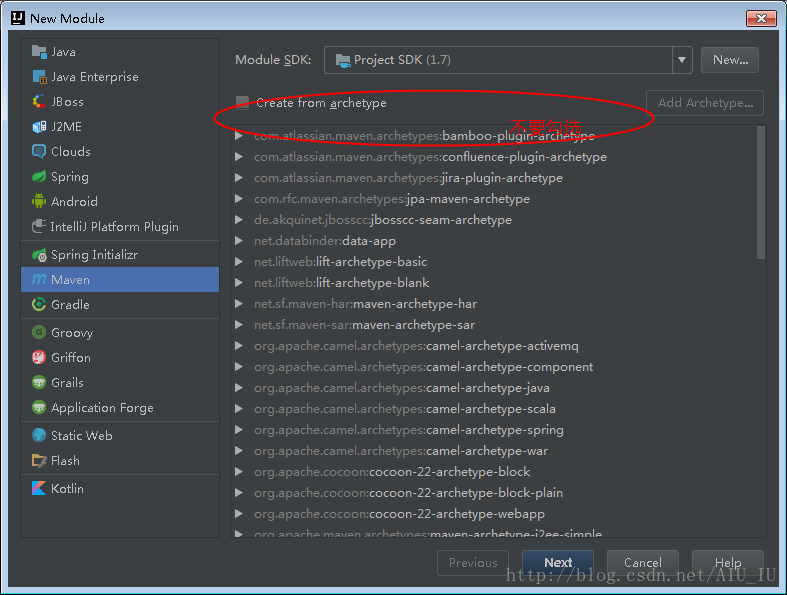Viewport: 787px width, 595px height.
Task: Select camel-archetype-spring row text
Action: click(x=409, y=430)
